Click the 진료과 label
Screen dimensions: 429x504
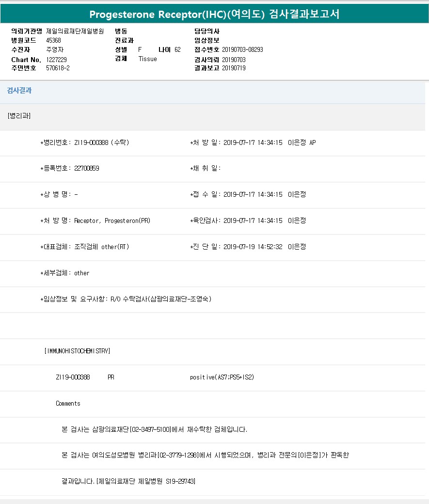(124, 41)
